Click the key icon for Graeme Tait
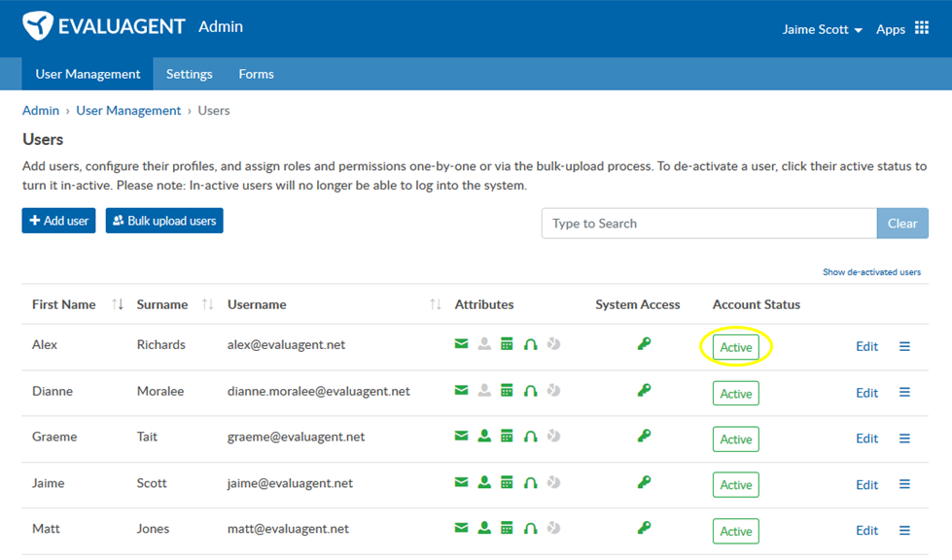The width and height of the screenshot is (952, 560). coord(644,436)
